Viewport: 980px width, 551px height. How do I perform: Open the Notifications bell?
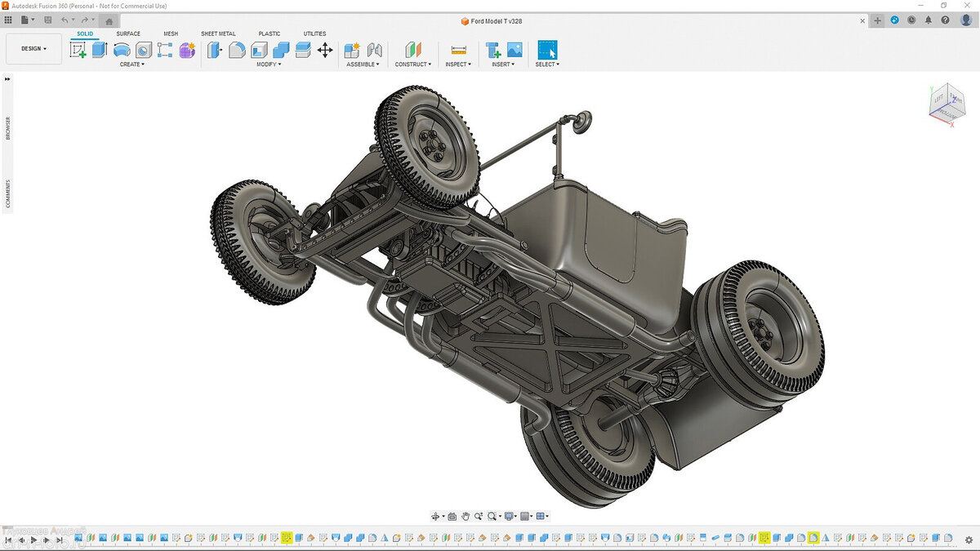click(x=929, y=20)
